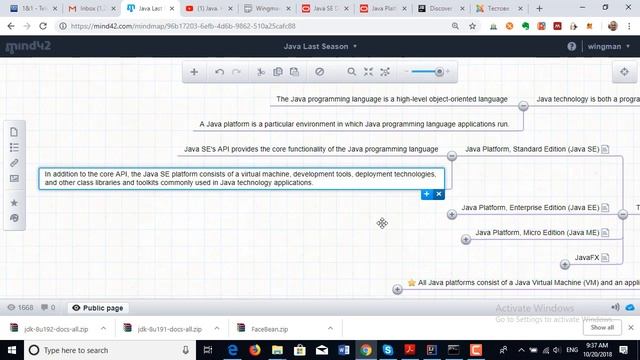Open mind map search magnifier

(351, 72)
